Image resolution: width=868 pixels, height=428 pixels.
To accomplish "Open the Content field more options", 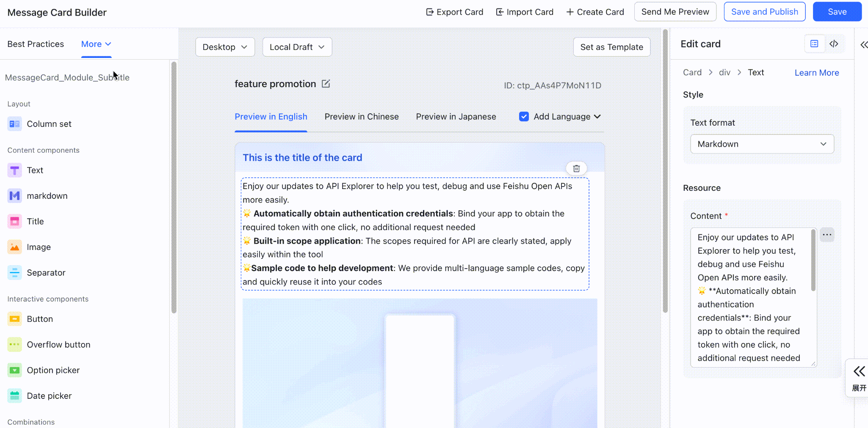I will pyautogui.click(x=827, y=235).
